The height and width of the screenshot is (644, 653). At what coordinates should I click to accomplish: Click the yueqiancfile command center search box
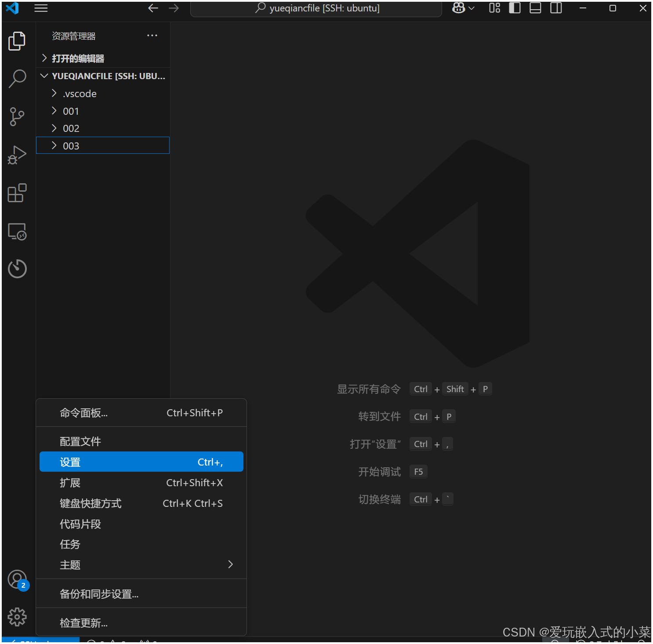(316, 8)
